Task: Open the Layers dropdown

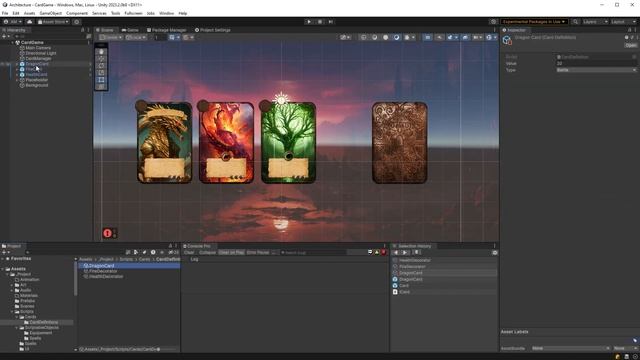Action: tap(595, 22)
